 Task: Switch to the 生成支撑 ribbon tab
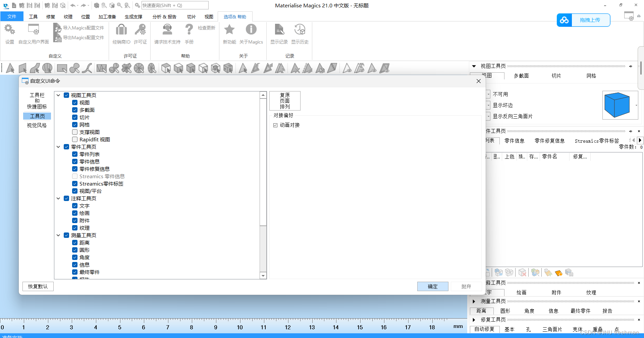coord(133,17)
